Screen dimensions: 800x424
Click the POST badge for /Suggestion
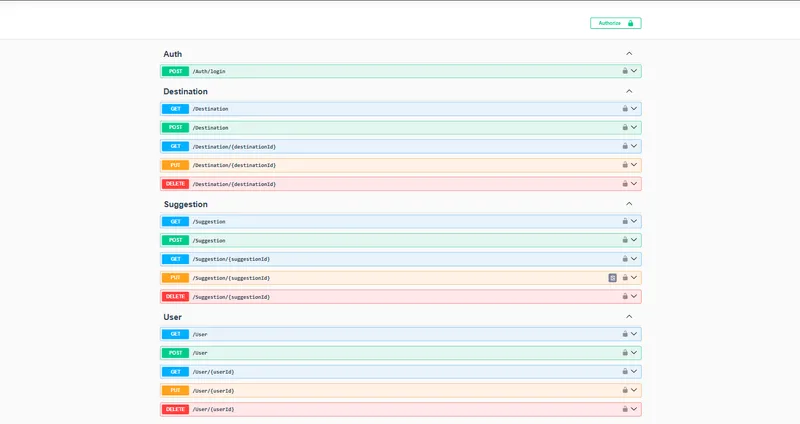tap(176, 240)
